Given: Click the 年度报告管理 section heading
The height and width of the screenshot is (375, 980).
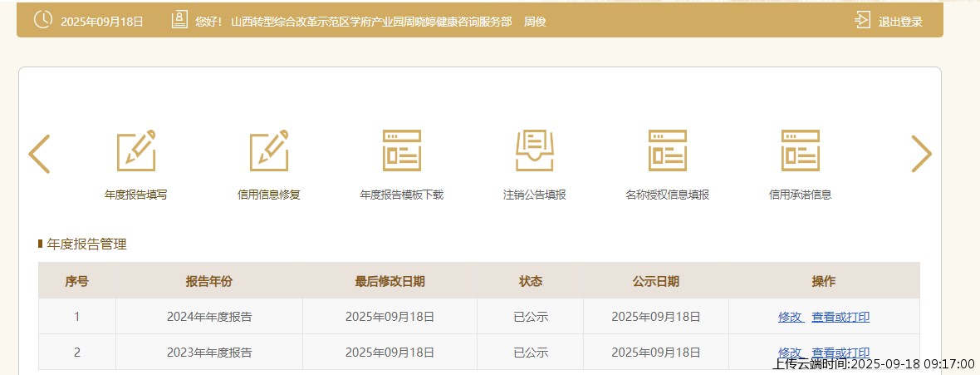Looking at the screenshot, I should pos(87,244).
